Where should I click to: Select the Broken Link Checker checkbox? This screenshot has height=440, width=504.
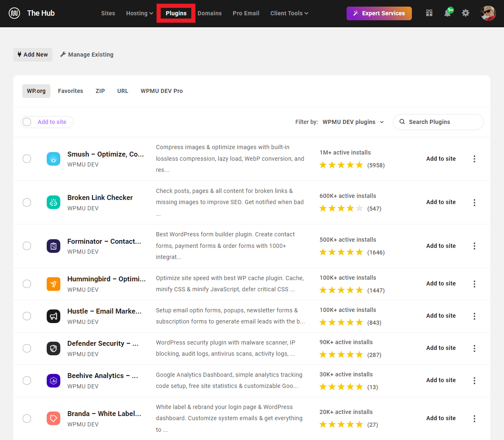pyautogui.click(x=27, y=202)
